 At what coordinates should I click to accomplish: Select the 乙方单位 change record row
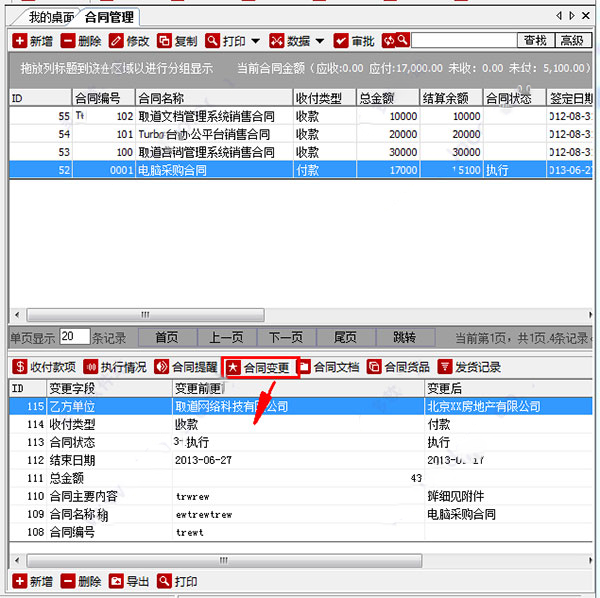[x=301, y=406]
